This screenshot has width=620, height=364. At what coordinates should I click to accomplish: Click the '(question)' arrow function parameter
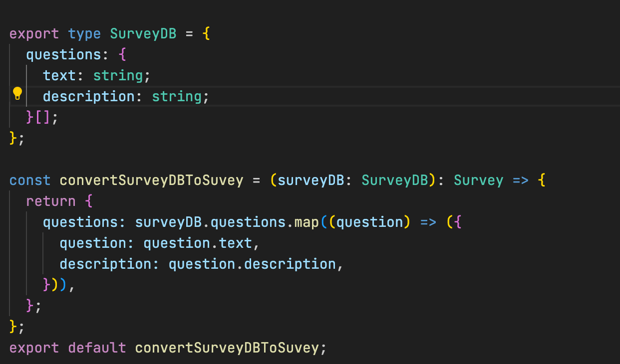point(369,222)
